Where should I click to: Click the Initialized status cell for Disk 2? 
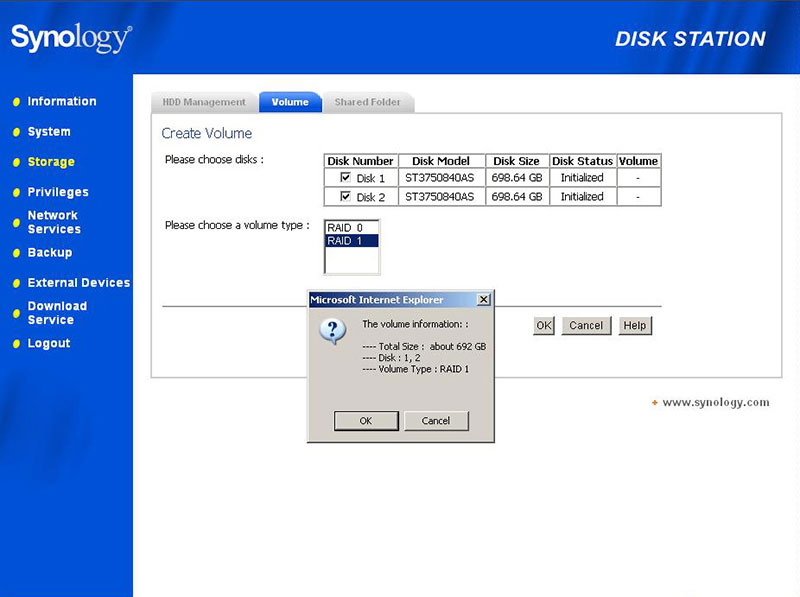pyautogui.click(x=583, y=196)
